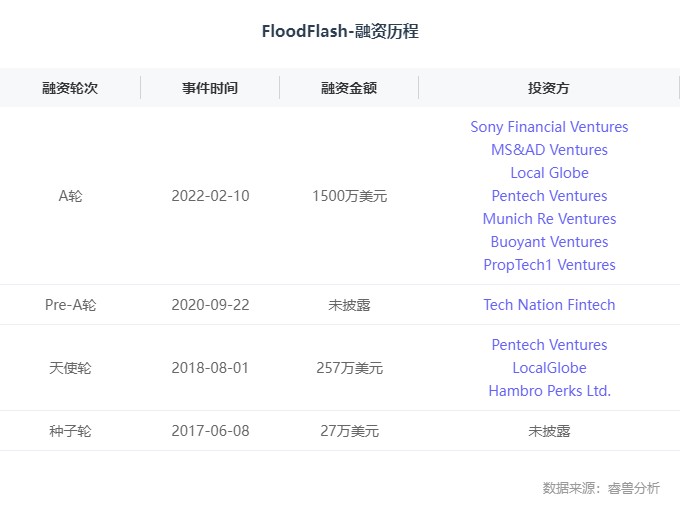This screenshot has height=524, width=680.
Task: Click the 事件时间 column header
Action: (209, 88)
